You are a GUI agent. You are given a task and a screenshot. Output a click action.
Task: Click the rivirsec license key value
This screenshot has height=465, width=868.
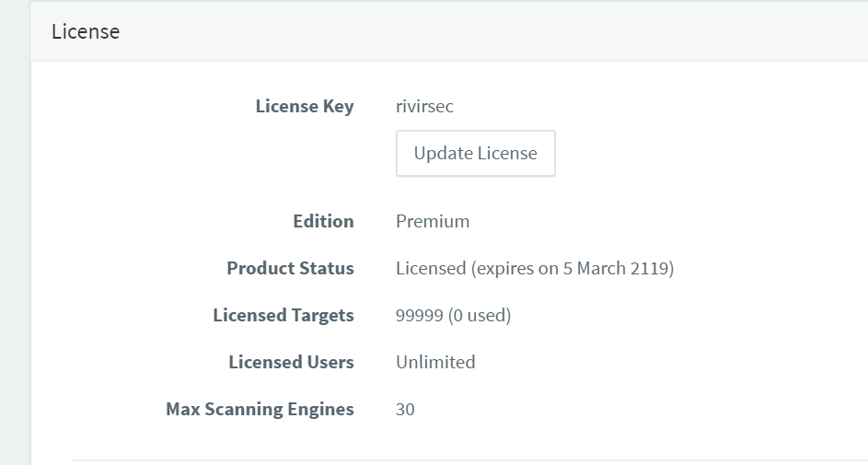(x=424, y=106)
